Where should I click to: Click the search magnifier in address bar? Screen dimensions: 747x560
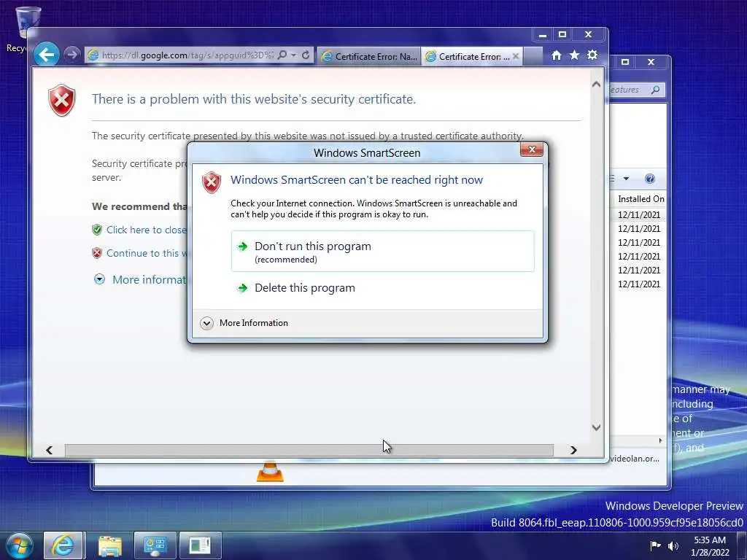[282, 55]
